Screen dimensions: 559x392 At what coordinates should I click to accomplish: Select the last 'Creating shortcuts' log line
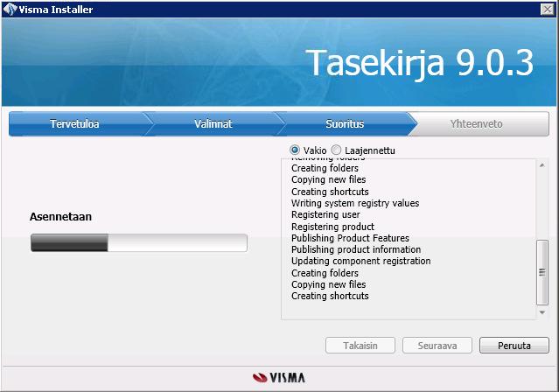(x=330, y=296)
